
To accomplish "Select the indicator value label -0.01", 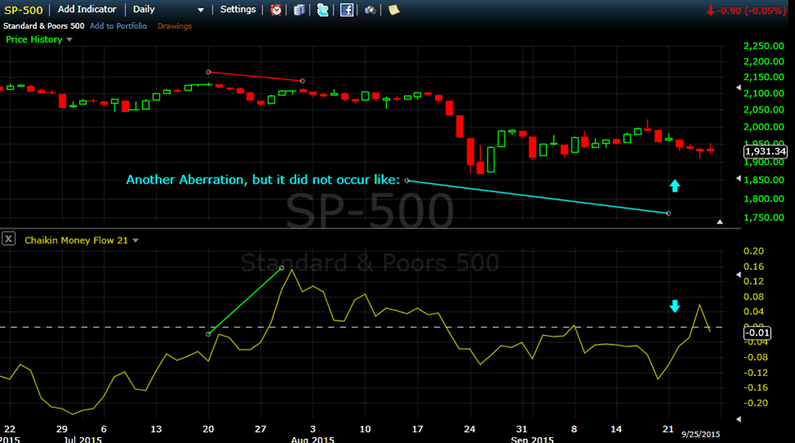I will [757, 333].
